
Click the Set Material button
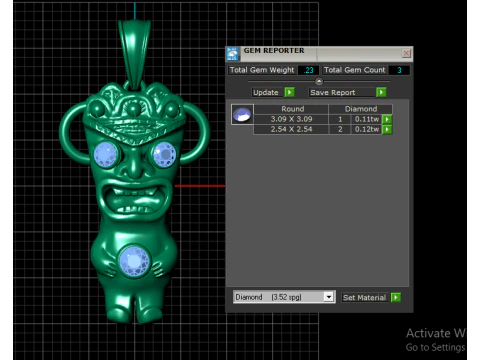[x=364, y=297]
